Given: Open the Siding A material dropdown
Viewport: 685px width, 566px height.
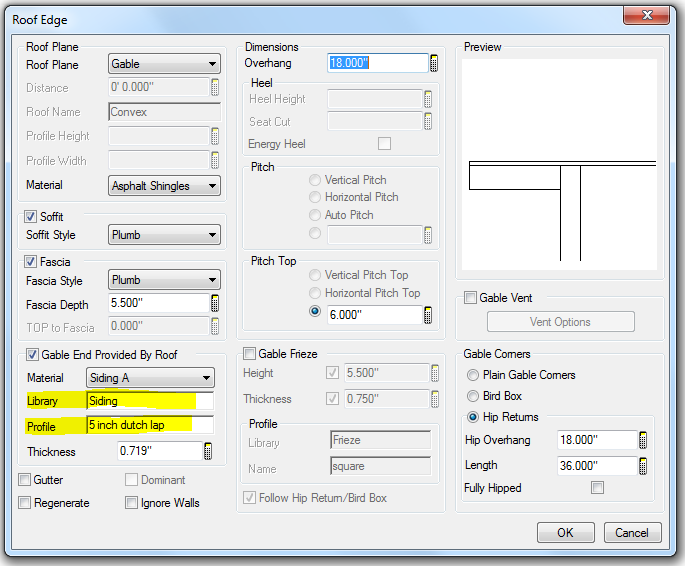Looking at the screenshot, I should click(x=150, y=378).
